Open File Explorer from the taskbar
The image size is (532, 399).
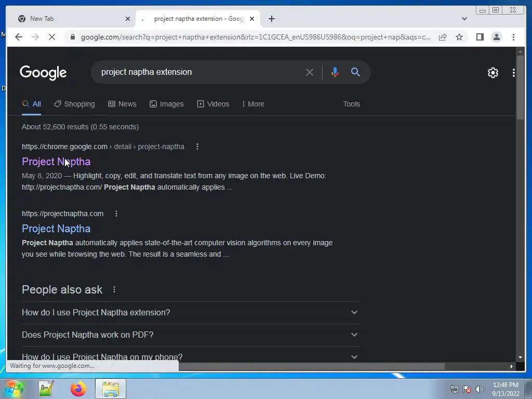(x=111, y=389)
